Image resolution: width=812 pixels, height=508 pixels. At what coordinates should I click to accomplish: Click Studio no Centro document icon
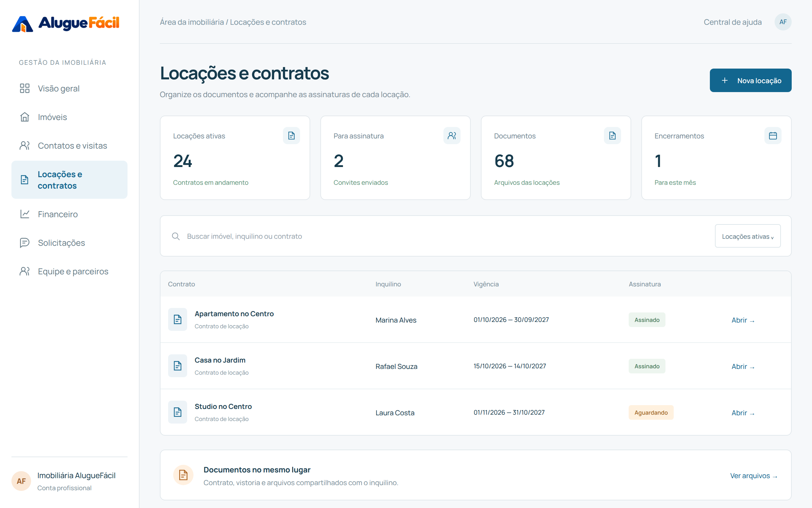(178, 412)
